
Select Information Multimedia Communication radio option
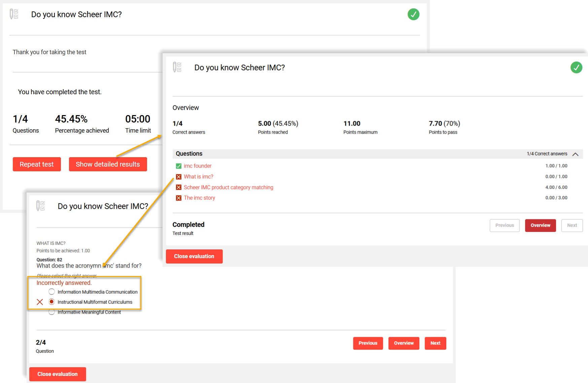tap(51, 292)
